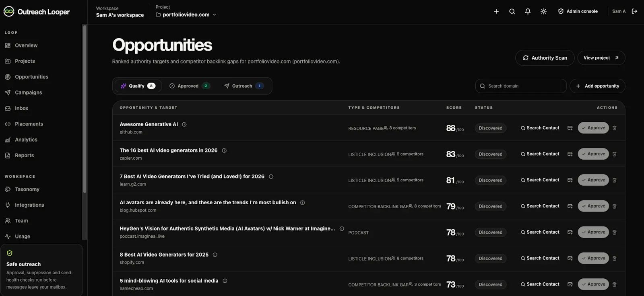The width and height of the screenshot is (644, 296).
Task: Approve the Awesome Generative AI opportunity
Action: (593, 128)
